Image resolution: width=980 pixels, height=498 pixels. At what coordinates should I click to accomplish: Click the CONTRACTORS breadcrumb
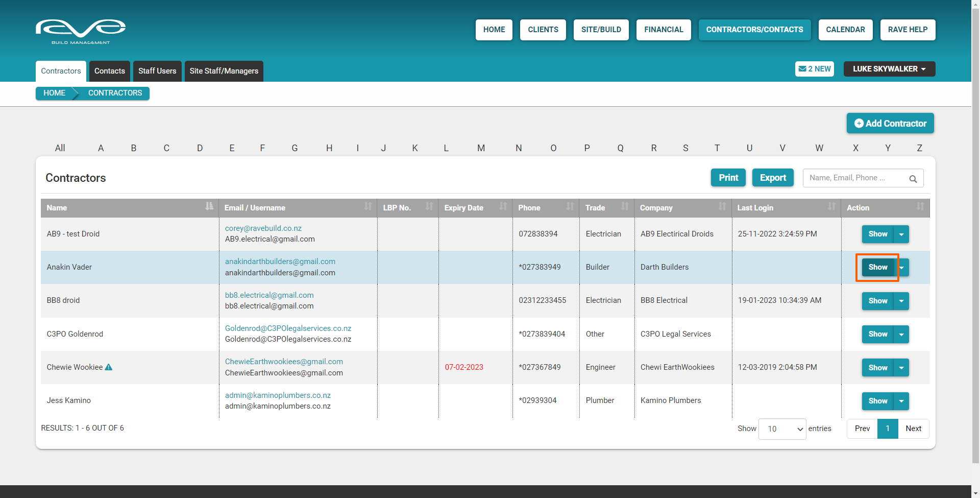(x=115, y=93)
